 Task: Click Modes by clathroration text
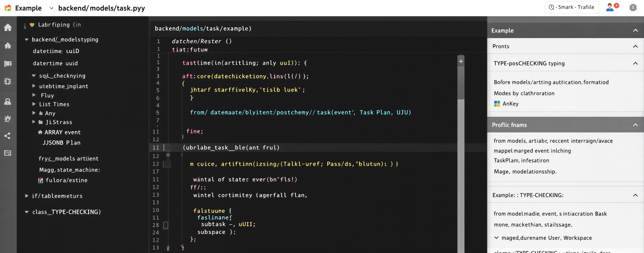524,93
